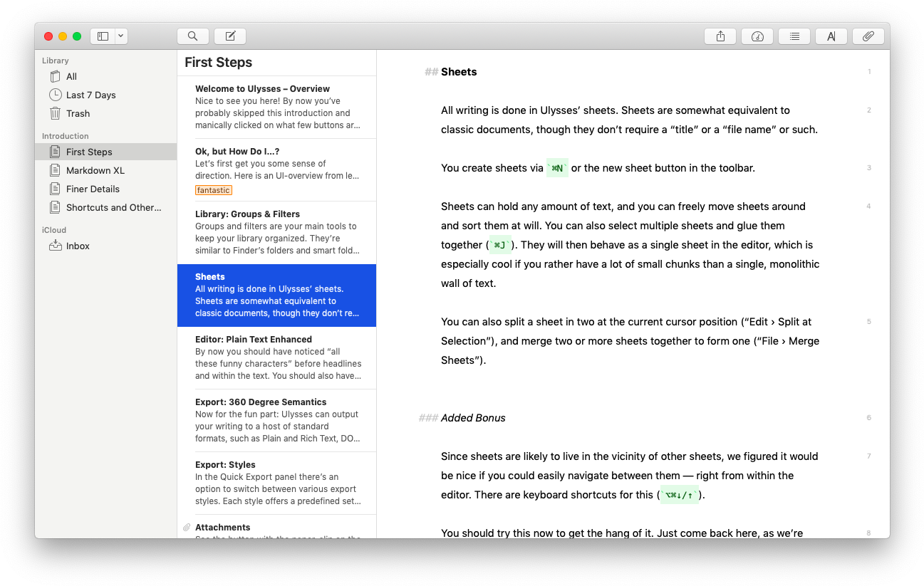924x586 pixels.
Task: Click the Introduction section header
Action: (x=65, y=136)
